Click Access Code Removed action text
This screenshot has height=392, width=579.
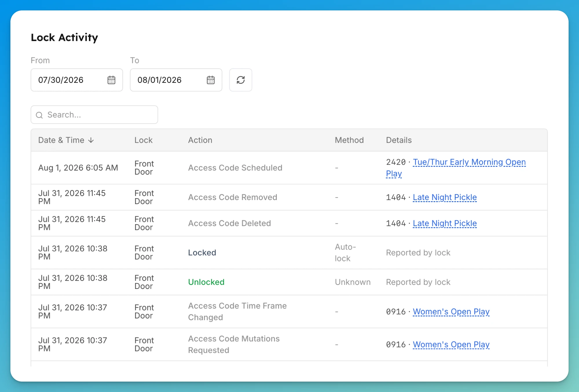pyautogui.click(x=232, y=197)
